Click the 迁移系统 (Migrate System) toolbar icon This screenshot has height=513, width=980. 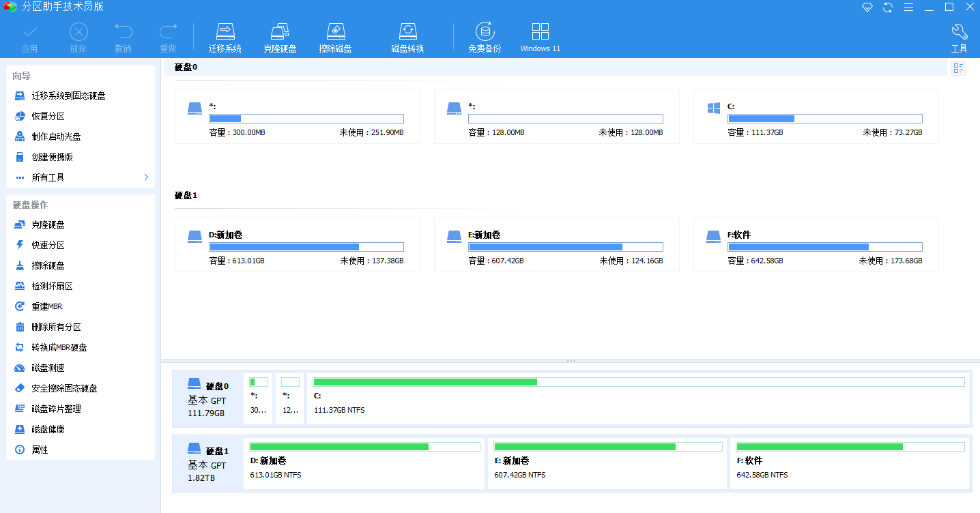point(225,36)
